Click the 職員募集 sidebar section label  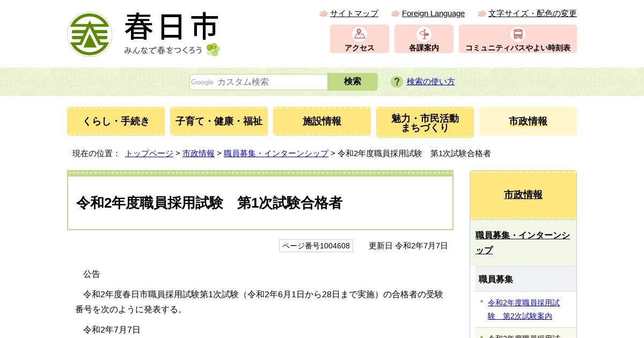(496, 279)
